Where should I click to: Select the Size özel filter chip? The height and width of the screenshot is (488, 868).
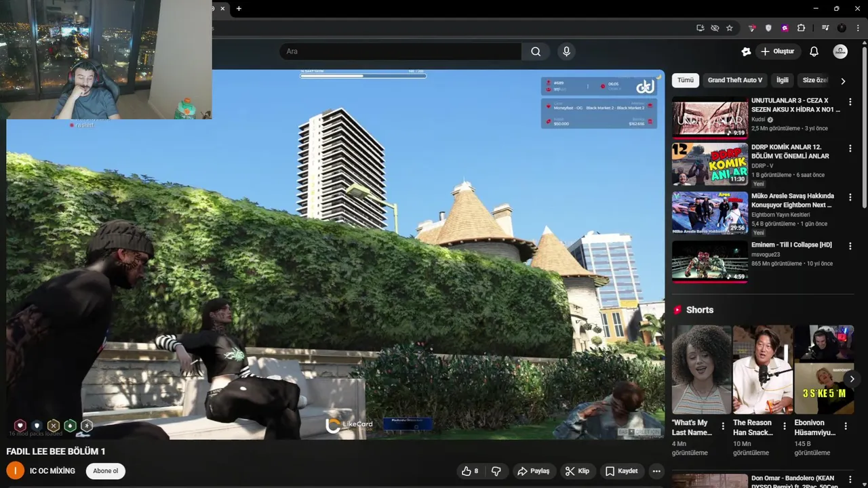coord(814,80)
